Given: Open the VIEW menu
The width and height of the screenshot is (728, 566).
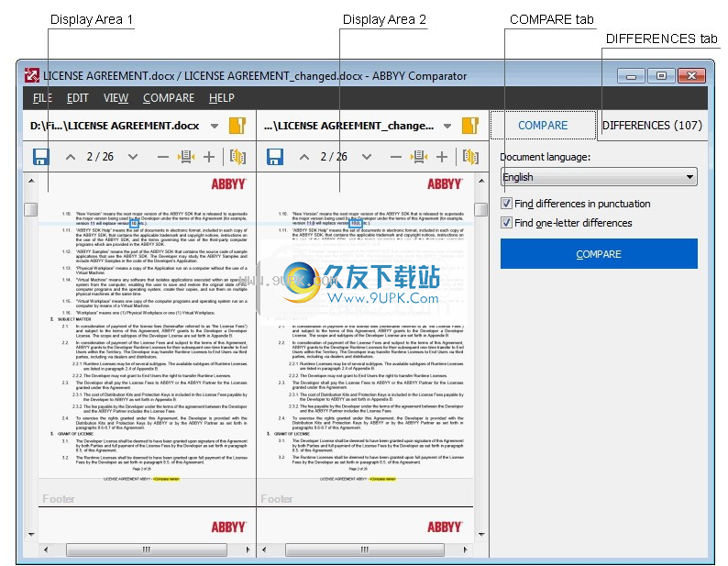Looking at the screenshot, I should (116, 98).
